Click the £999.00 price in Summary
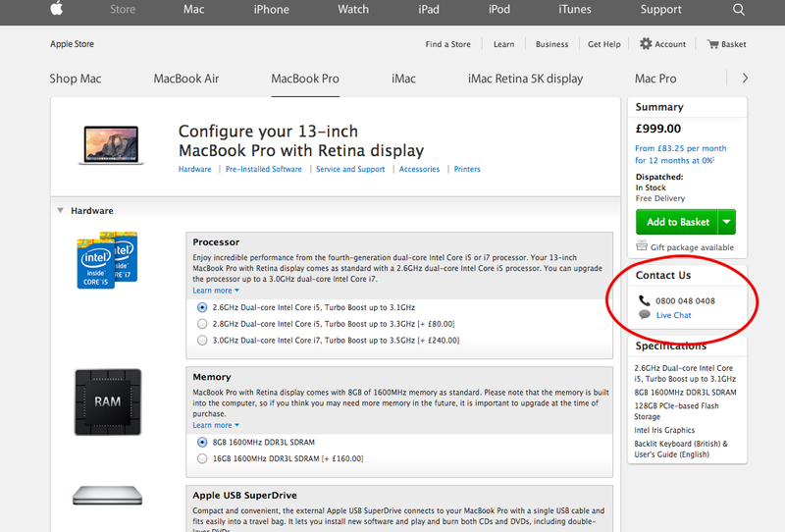Viewport: 785px width, 532px height. click(658, 129)
